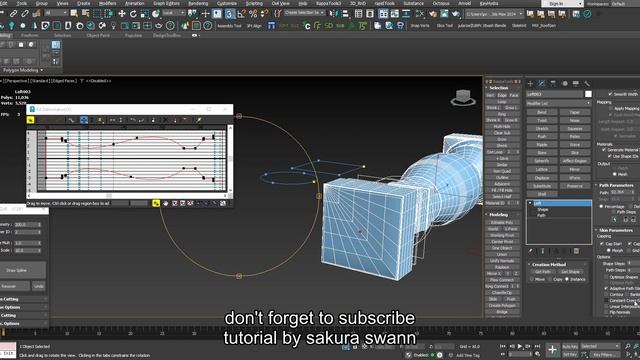Image resolution: width=640 pixels, height=360 pixels.
Task: Activate the Select and Rotate tool
Action: 133,13
